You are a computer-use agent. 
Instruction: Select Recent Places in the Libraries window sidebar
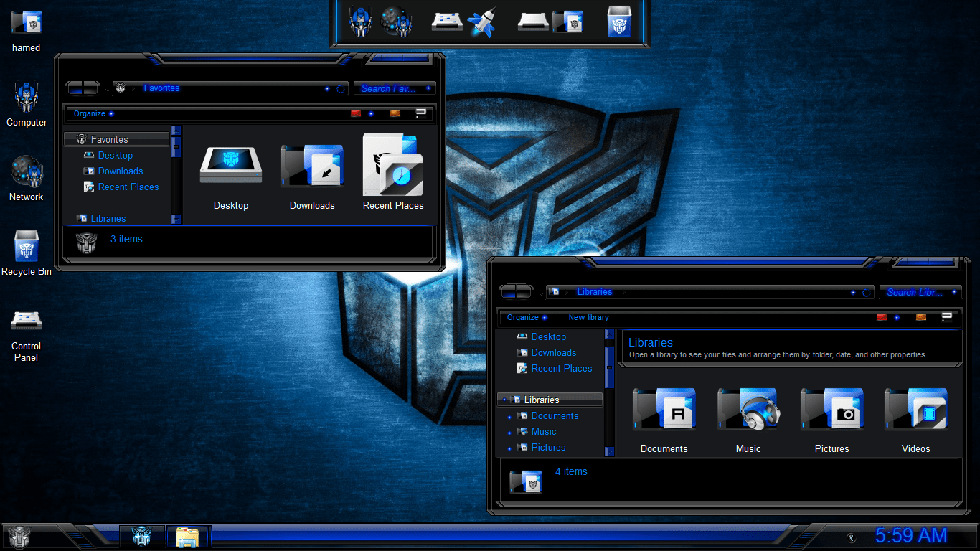point(555,368)
